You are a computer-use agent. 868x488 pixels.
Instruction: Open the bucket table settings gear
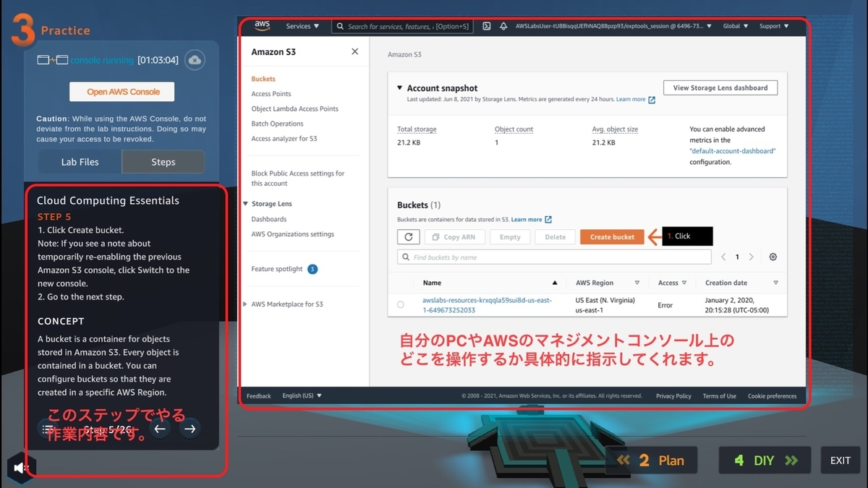click(773, 257)
